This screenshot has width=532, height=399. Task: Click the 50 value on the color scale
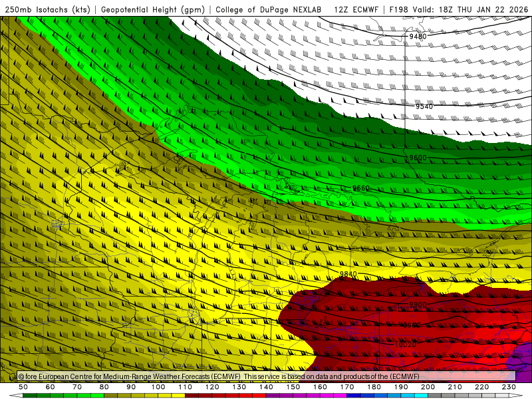(x=23, y=387)
